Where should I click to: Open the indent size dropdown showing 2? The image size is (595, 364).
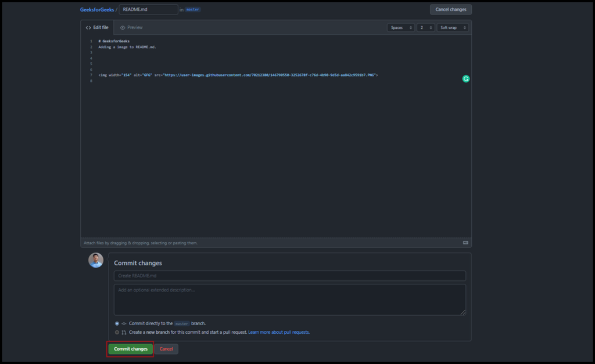[425, 28]
